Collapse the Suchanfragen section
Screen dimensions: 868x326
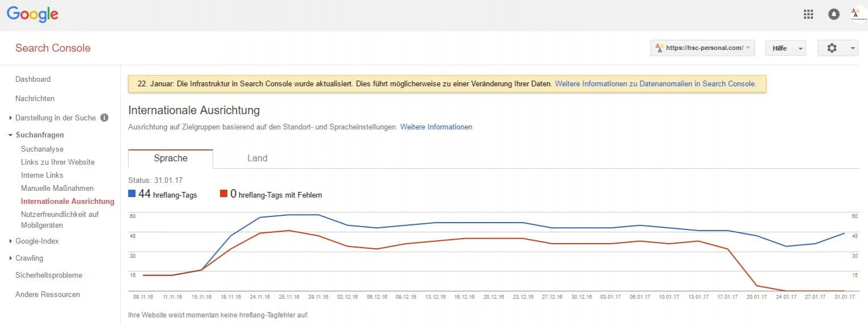coord(36,135)
